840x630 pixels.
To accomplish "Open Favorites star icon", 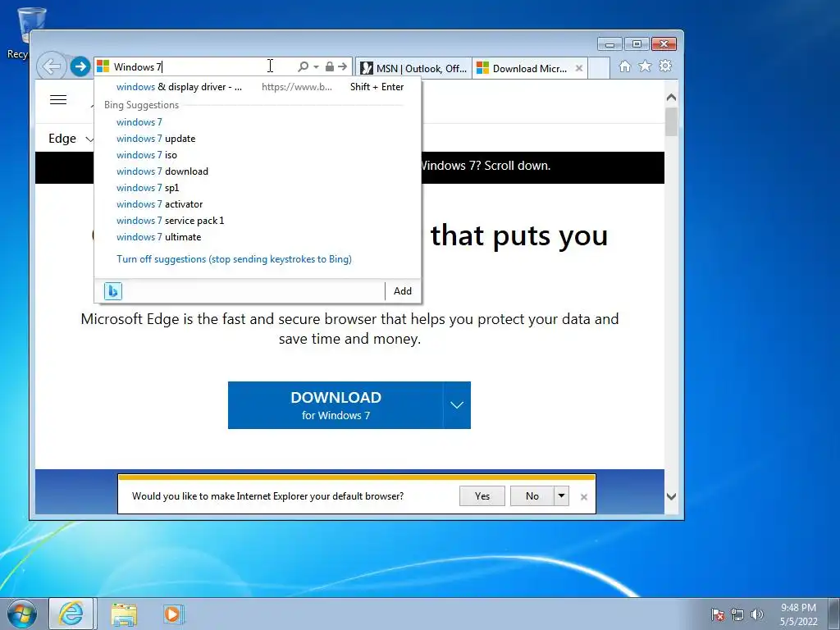I will [645, 66].
